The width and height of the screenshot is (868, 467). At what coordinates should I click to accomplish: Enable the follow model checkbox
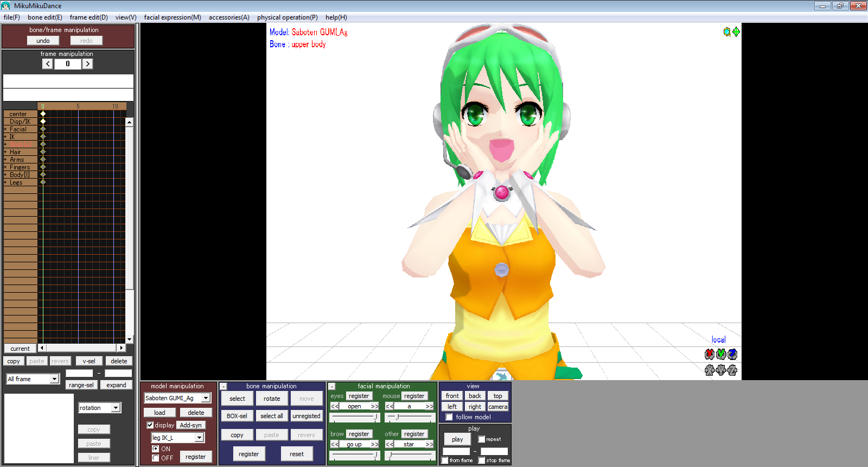[449, 417]
